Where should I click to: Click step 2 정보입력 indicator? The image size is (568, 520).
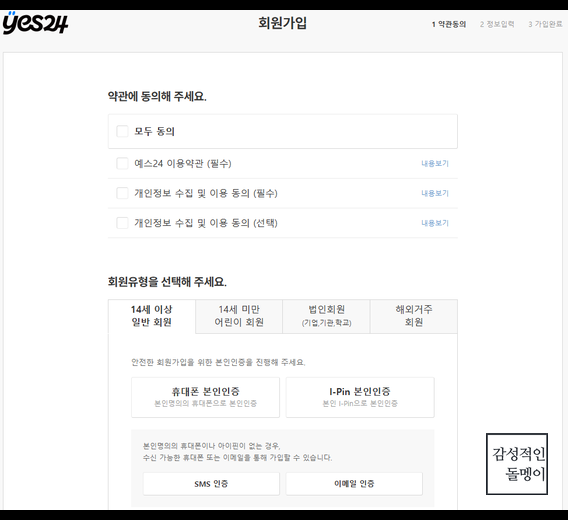[497, 24]
